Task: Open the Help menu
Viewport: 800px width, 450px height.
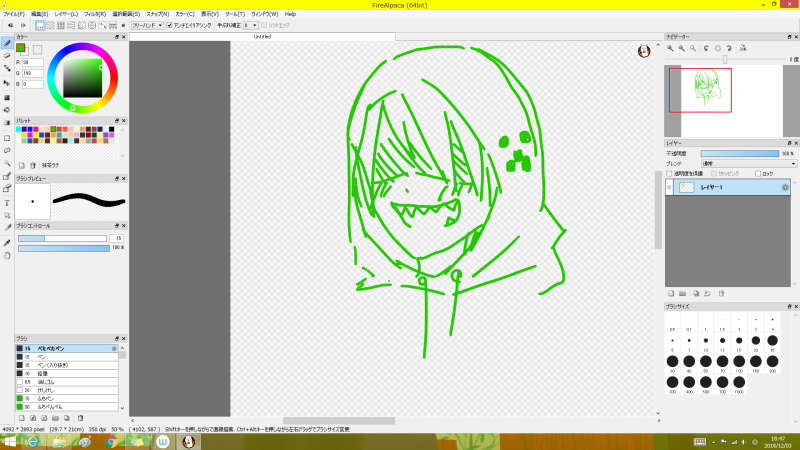Action: (290, 14)
